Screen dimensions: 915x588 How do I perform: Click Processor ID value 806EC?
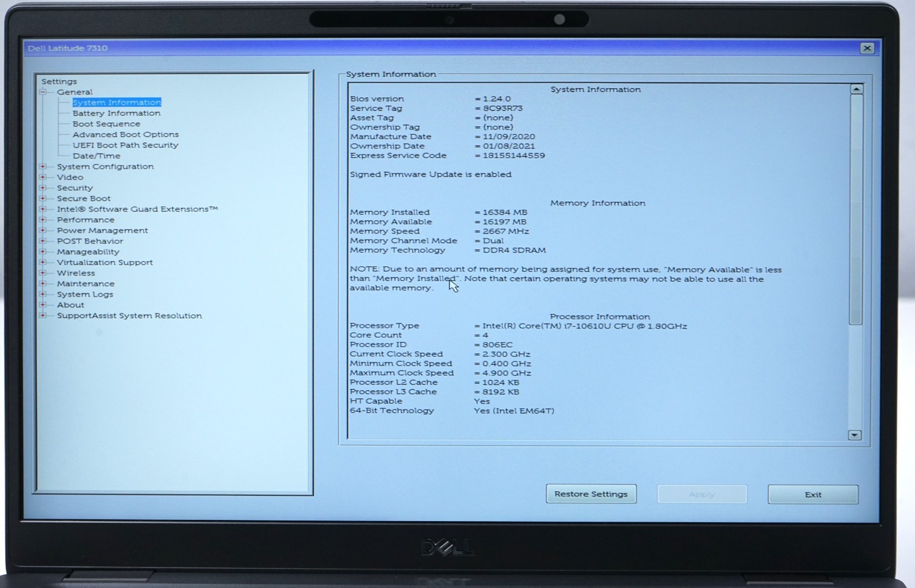[x=497, y=345]
